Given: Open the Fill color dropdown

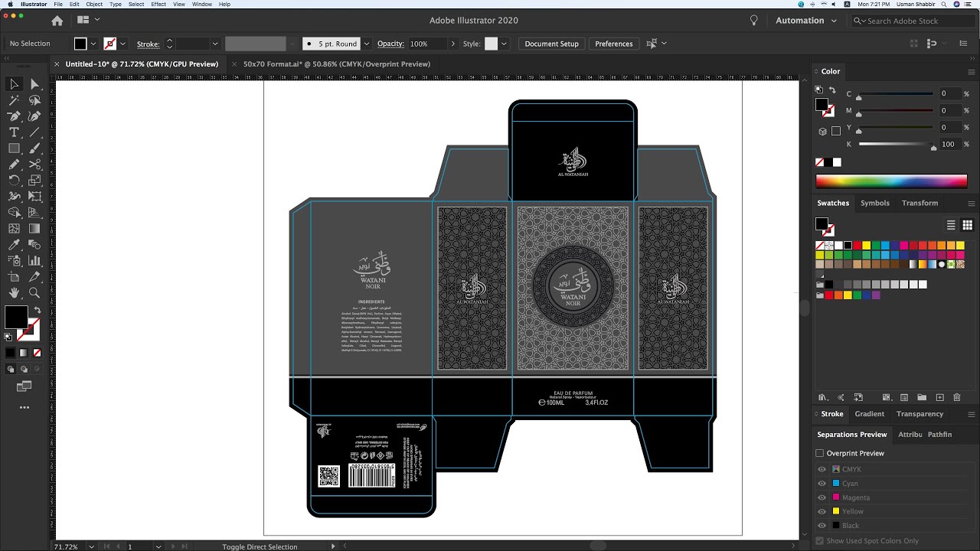Looking at the screenshot, I should tap(93, 44).
